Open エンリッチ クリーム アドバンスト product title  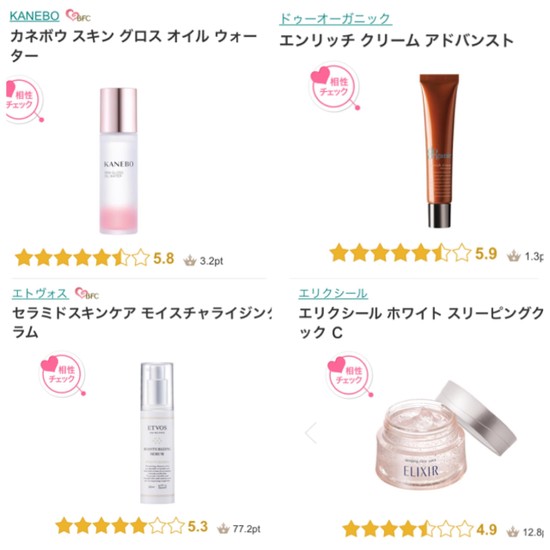click(x=396, y=41)
